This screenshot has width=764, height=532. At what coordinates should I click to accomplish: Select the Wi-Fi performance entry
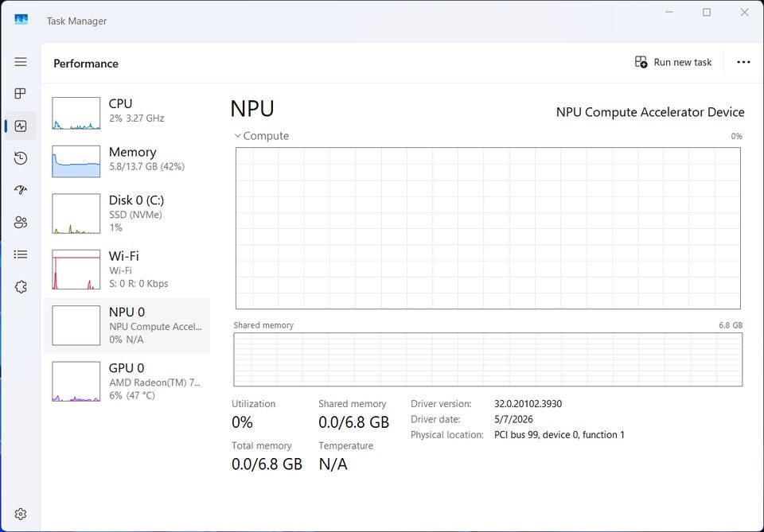tap(127, 270)
